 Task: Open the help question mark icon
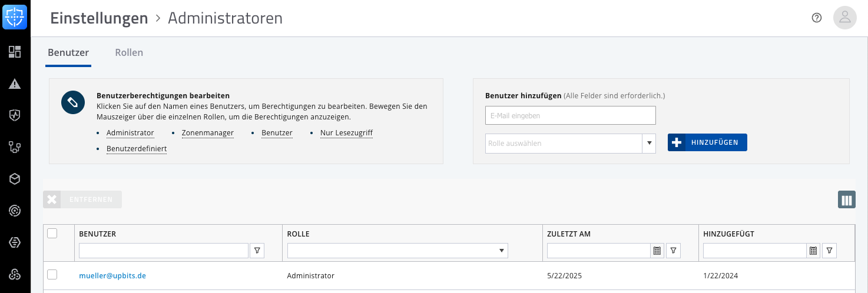[x=816, y=18]
